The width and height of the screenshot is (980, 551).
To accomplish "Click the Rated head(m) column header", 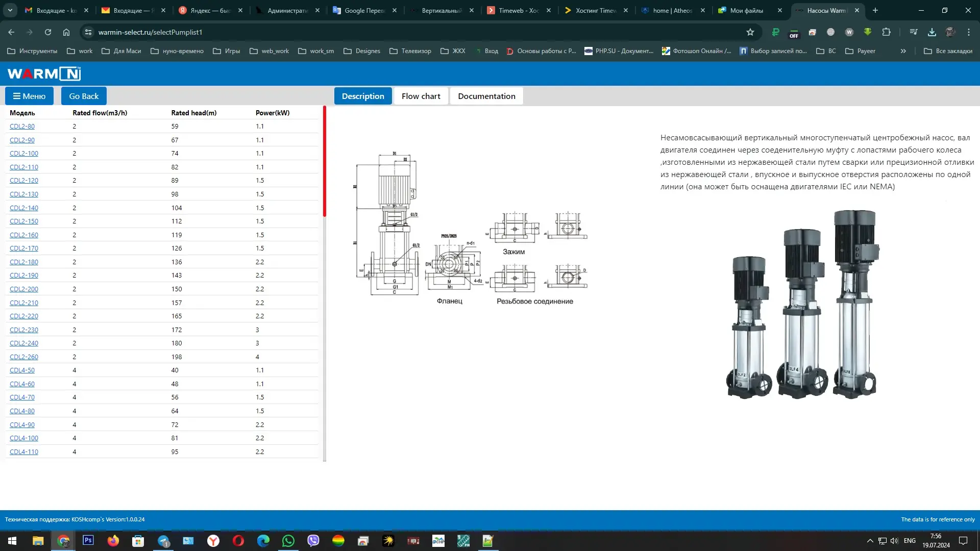I will coord(194,113).
